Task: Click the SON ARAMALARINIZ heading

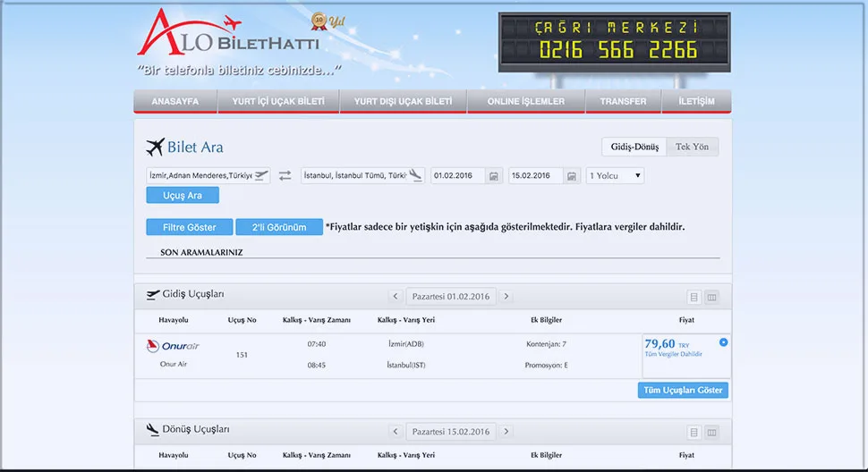Action: point(201,252)
